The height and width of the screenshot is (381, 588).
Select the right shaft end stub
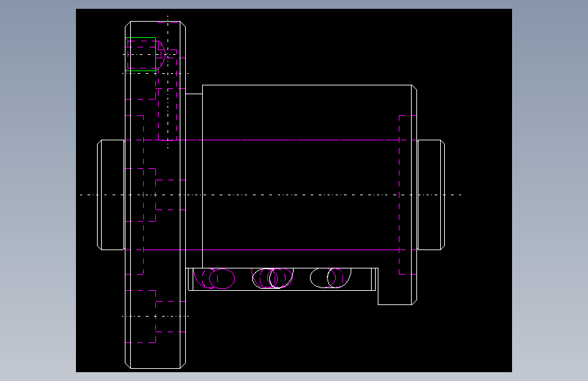[x=431, y=195]
